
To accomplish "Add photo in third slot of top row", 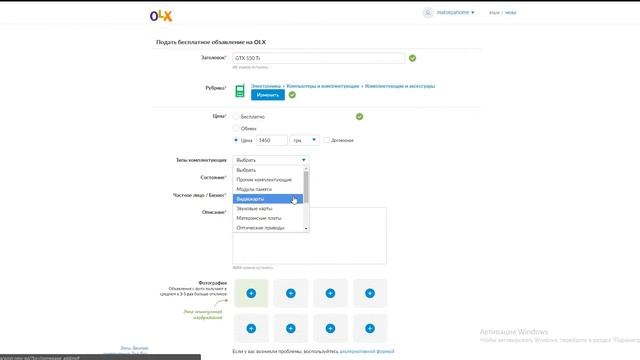I will (x=330, y=293).
